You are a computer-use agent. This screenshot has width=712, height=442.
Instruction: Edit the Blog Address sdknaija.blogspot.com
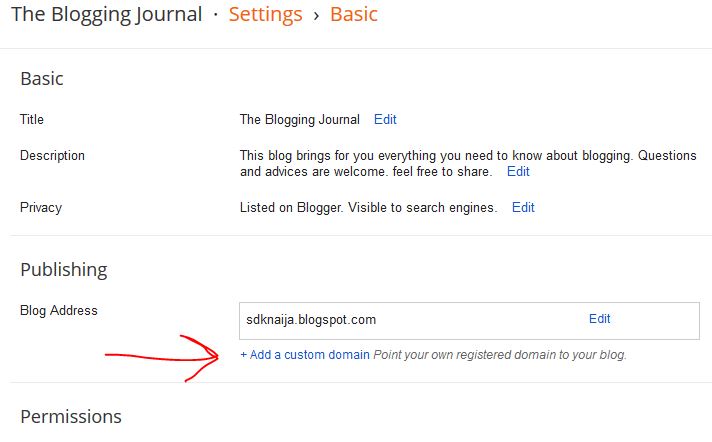tap(599, 319)
